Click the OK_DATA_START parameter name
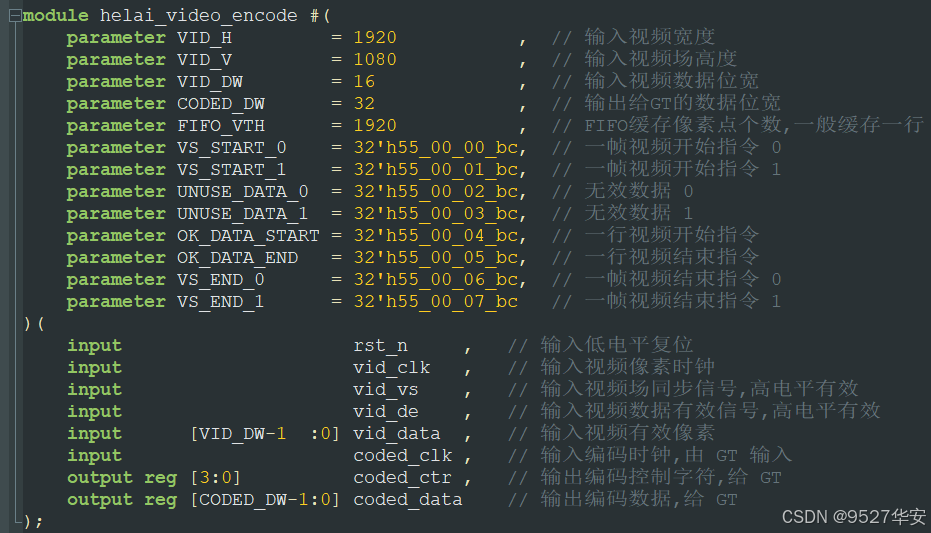This screenshot has height=533, width=931. (248, 236)
